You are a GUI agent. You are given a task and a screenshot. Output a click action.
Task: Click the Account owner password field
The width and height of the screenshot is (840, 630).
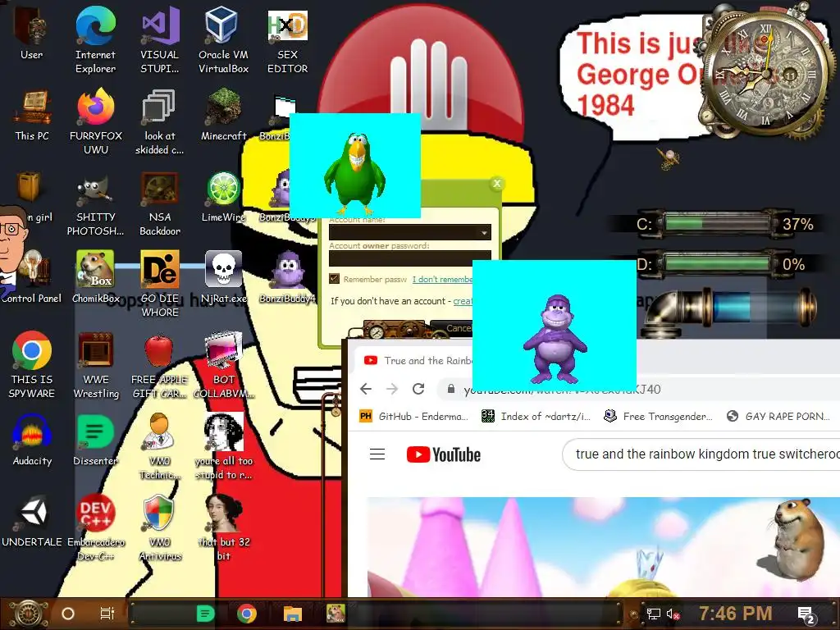(x=410, y=258)
